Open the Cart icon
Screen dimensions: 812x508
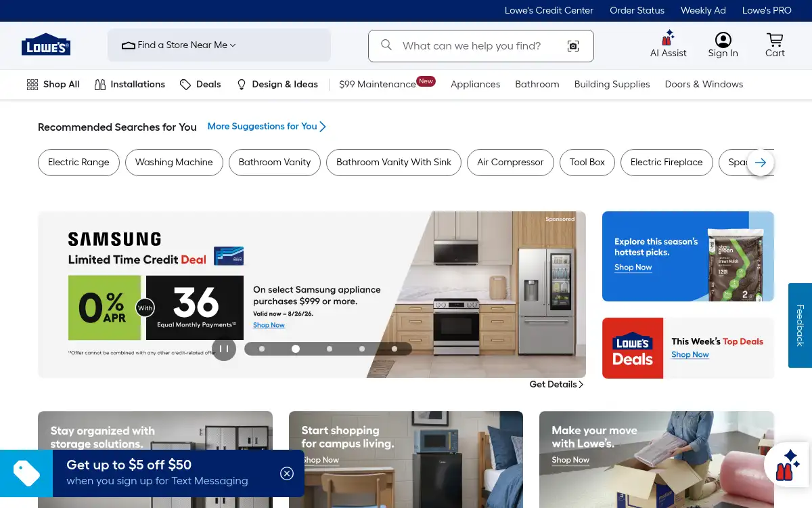coord(775,45)
